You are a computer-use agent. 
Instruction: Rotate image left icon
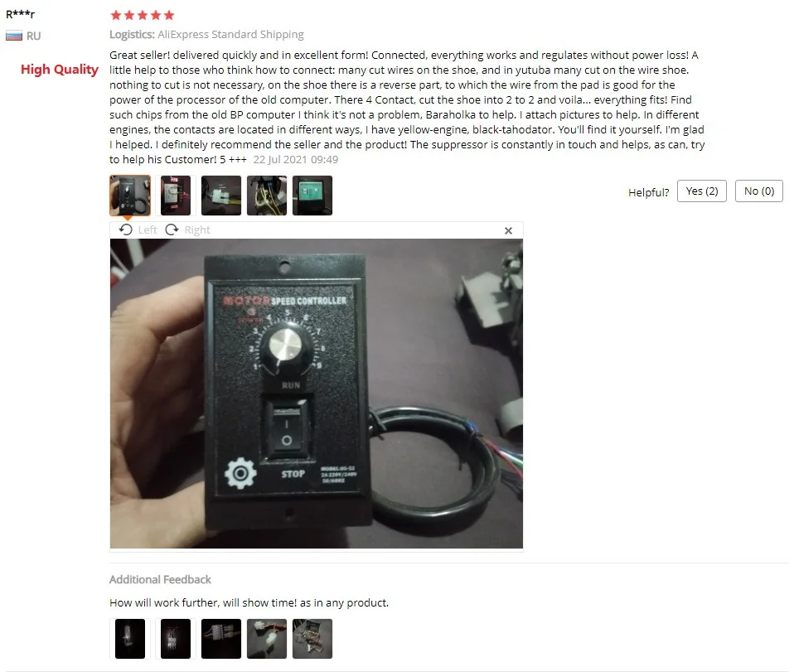[x=126, y=230]
